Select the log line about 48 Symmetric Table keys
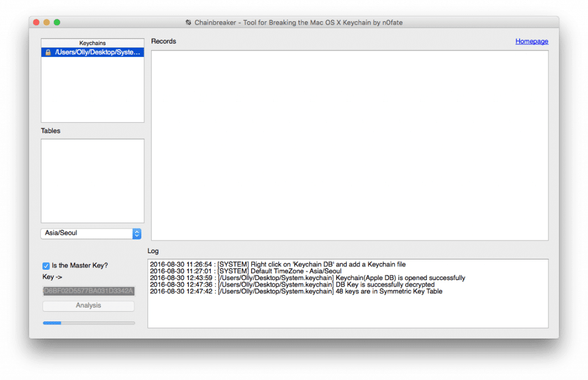The width and height of the screenshot is (588, 380). click(x=296, y=291)
